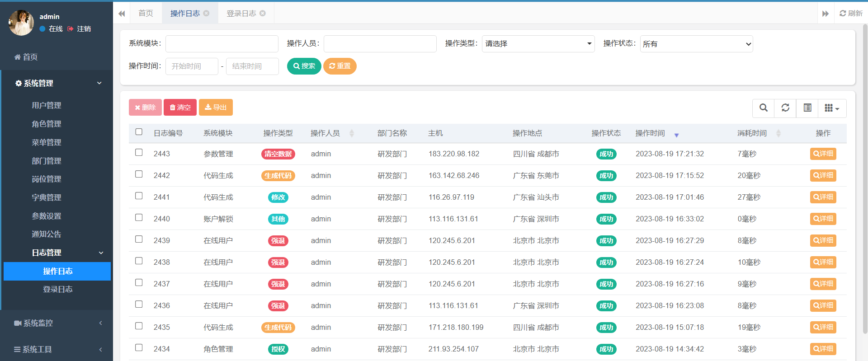The image size is (868, 361).
Task: Switch to the 首页 tab
Action: (146, 13)
